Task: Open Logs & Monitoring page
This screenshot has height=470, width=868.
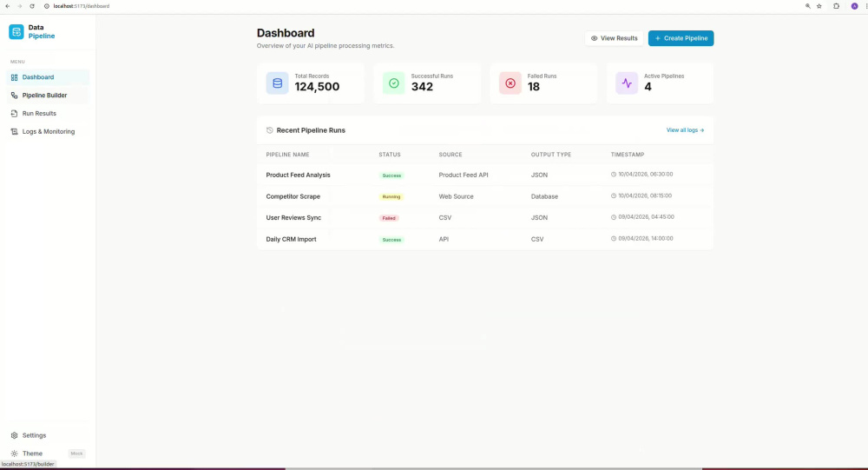Action: 48,131
